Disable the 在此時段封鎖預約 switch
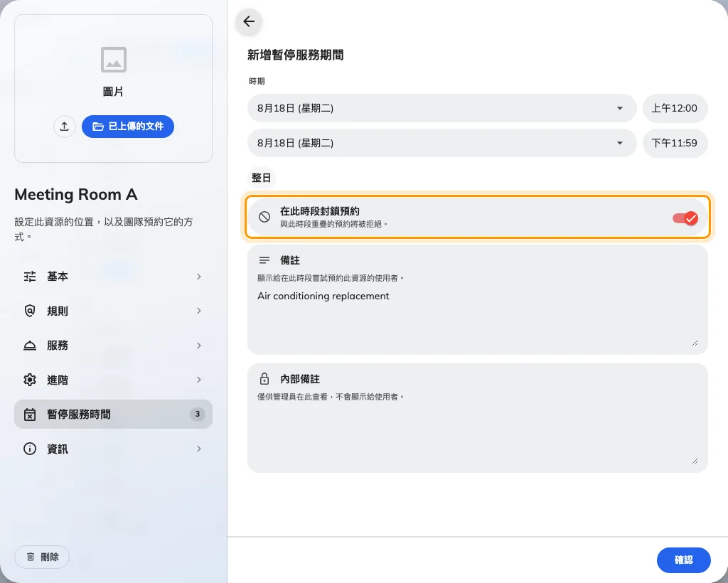Viewport: 728px width, 583px height. [685, 218]
